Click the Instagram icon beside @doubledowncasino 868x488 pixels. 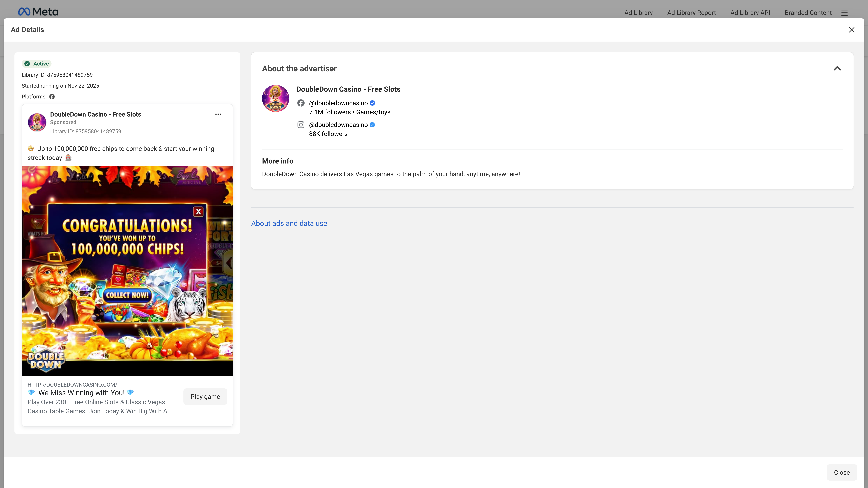(x=301, y=125)
